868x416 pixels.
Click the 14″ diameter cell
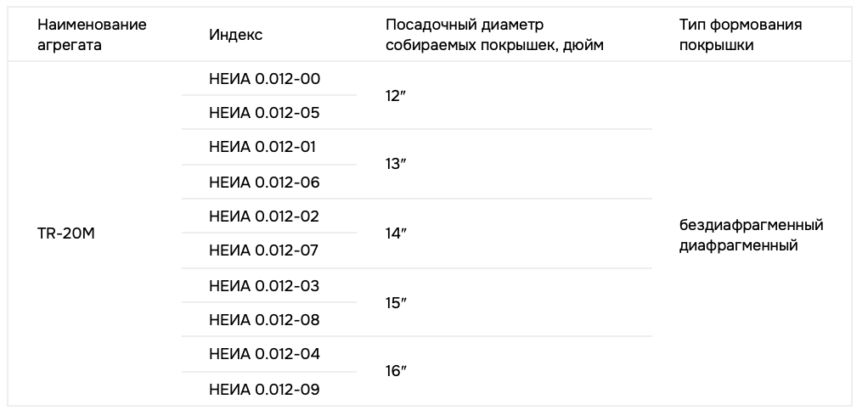click(396, 233)
